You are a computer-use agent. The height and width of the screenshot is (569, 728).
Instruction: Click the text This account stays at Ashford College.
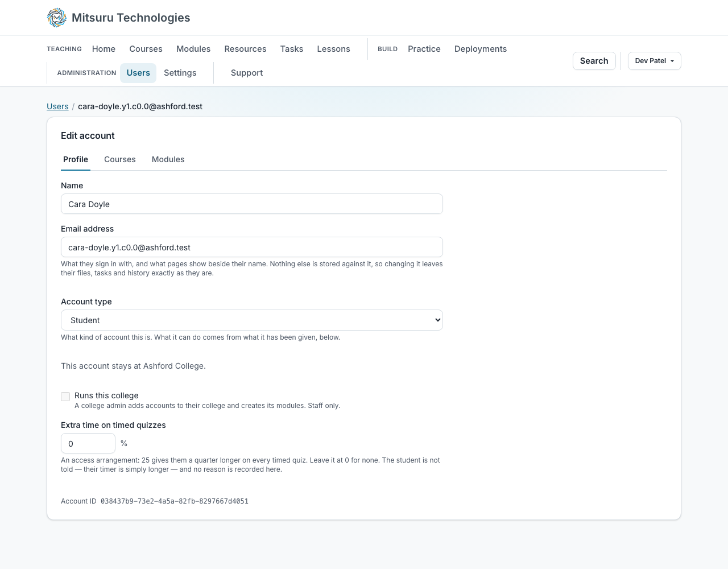pyautogui.click(x=133, y=366)
